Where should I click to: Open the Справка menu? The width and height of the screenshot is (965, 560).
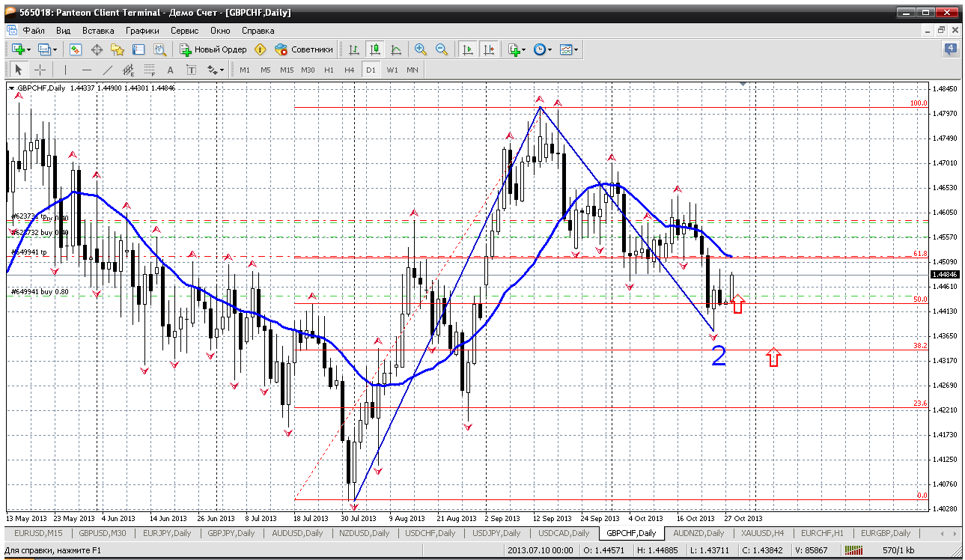(258, 31)
